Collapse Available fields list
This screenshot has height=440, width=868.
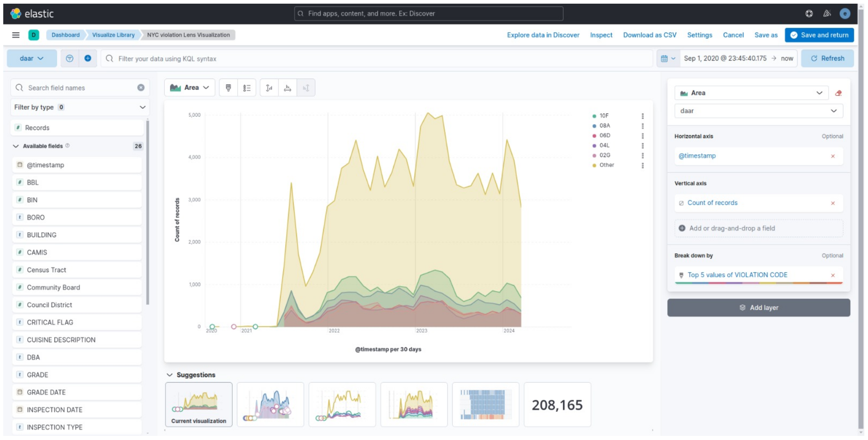coord(16,146)
